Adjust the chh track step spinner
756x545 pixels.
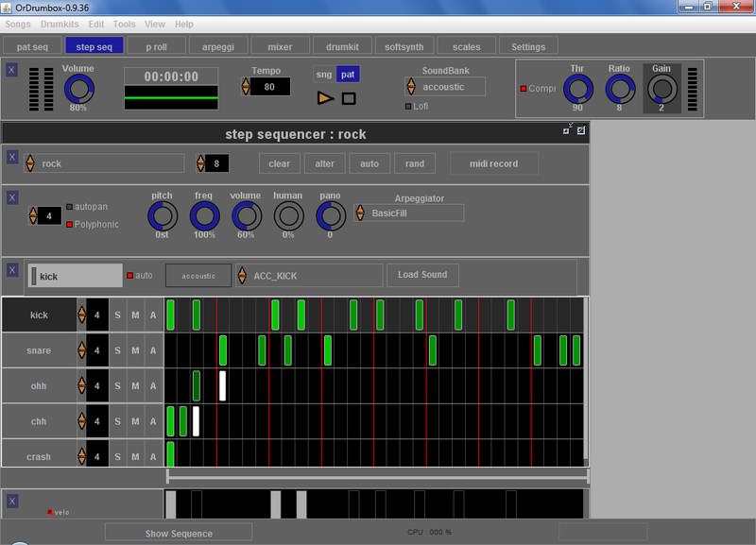point(81,421)
